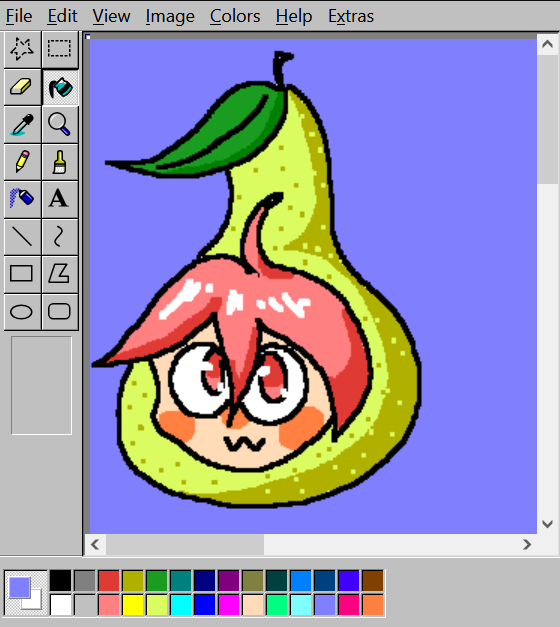Choose the yellow palette color
The height and width of the screenshot is (627, 560).
[x=132, y=605]
